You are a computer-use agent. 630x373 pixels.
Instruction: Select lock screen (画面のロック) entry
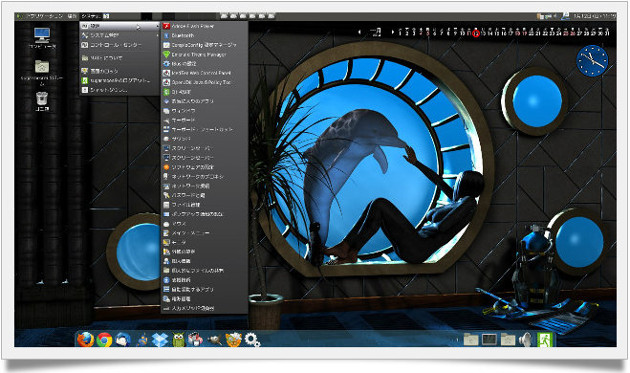(x=120, y=71)
